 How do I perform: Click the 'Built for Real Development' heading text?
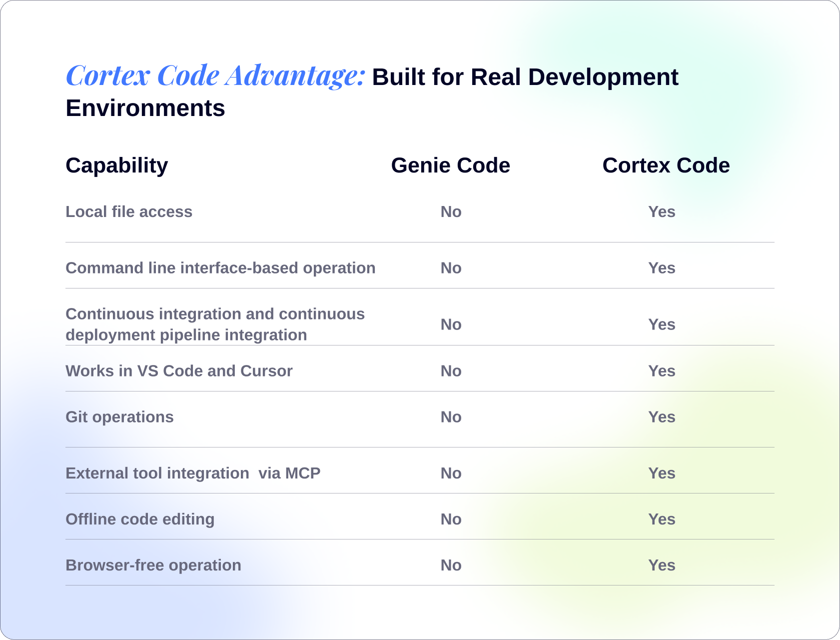[x=525, y=77]
